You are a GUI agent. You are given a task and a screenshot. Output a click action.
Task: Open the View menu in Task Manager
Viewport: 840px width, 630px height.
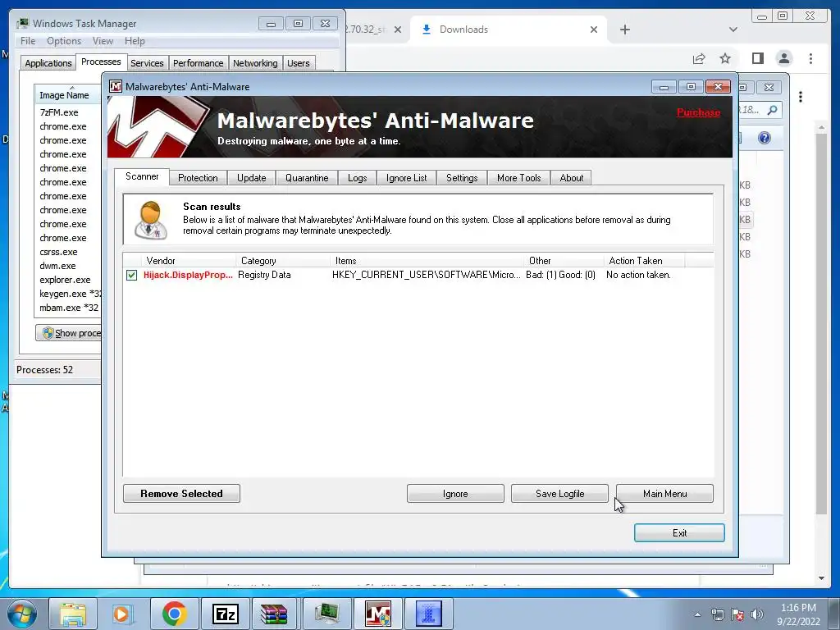pos(103,41)
